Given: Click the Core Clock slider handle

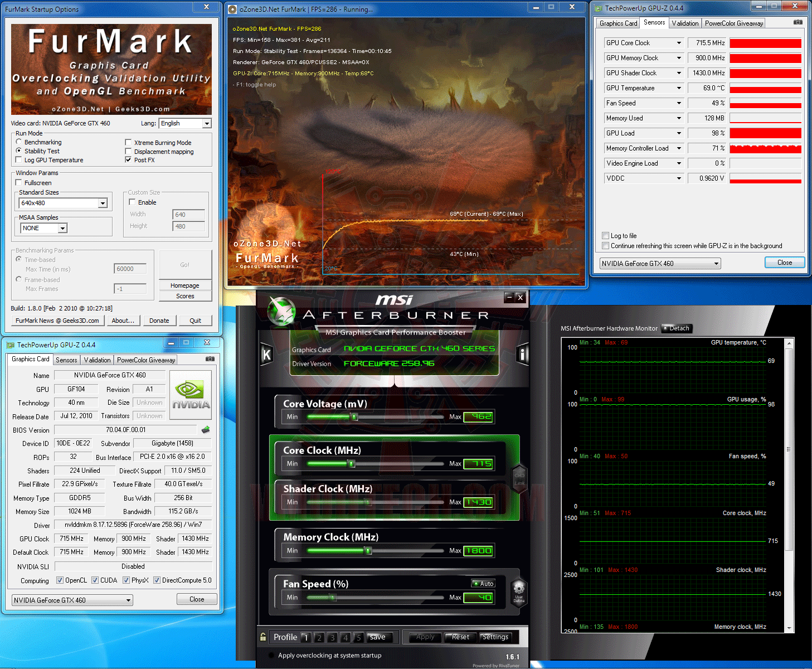Looking at the screenshot, I should (351, 464).
